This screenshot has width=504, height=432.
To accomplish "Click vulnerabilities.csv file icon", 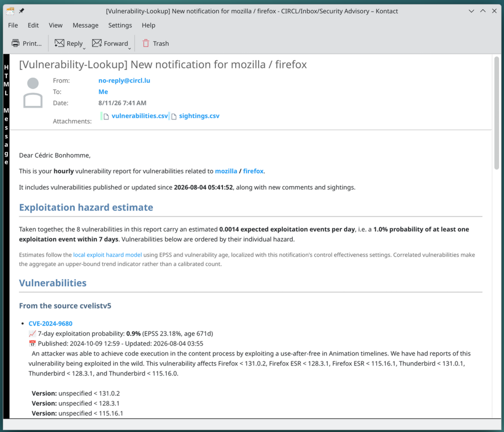I will pos(106,116).
